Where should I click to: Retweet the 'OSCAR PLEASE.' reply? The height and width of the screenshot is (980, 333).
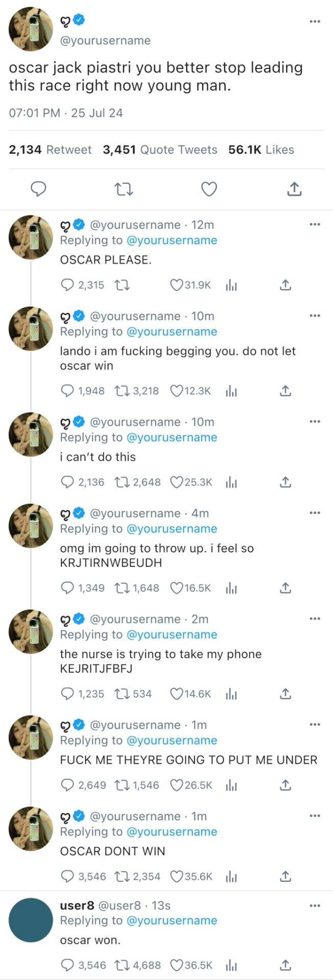pos(123,285)
